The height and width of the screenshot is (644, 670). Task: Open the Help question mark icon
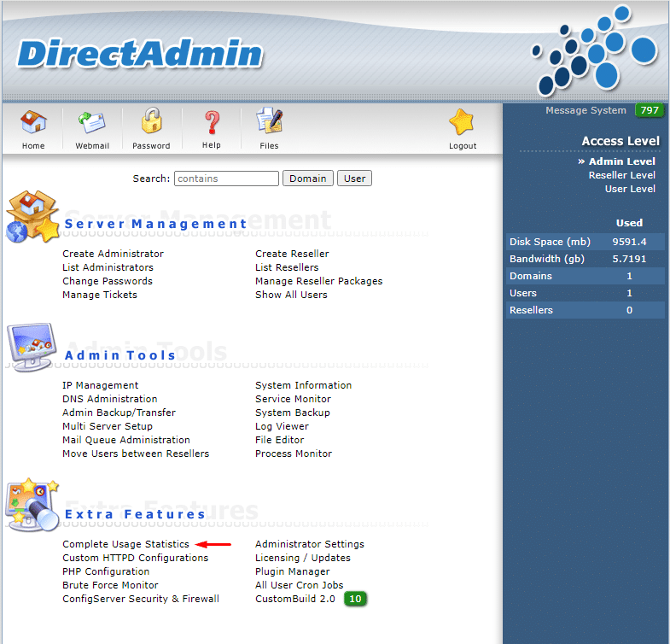[x=212, y=123]
